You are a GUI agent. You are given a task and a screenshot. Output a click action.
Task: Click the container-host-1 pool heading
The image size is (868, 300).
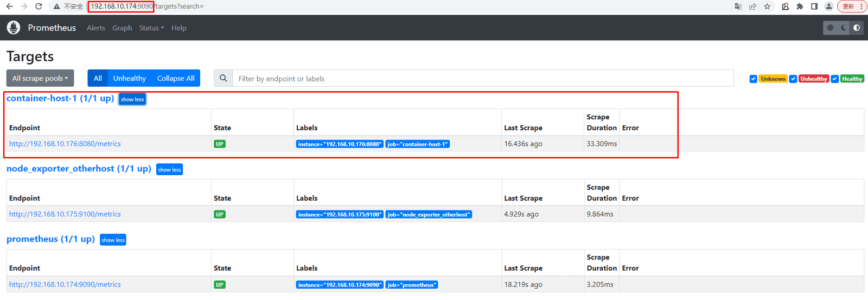pyautogui.click(x=60, y=98)
